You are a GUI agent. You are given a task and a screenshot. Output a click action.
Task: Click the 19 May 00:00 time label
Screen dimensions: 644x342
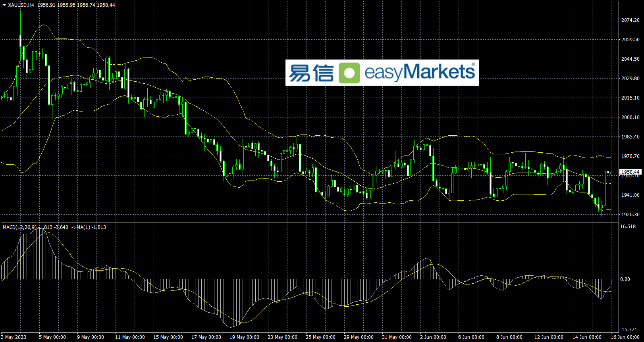[x=244, y=337]
